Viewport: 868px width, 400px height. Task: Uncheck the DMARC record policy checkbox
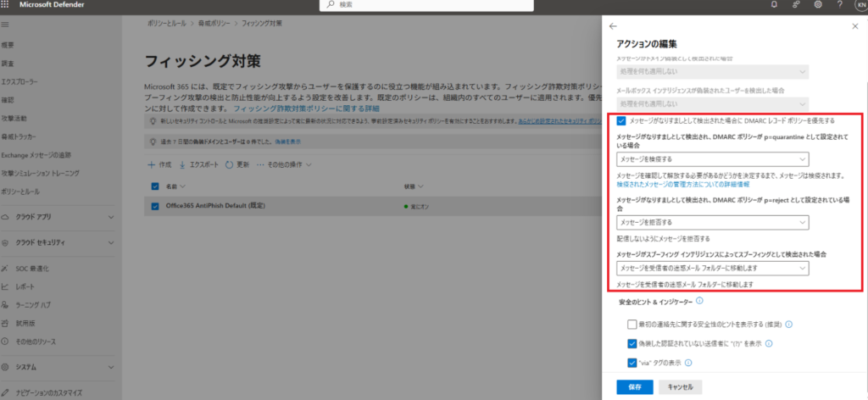click(622, 120)
